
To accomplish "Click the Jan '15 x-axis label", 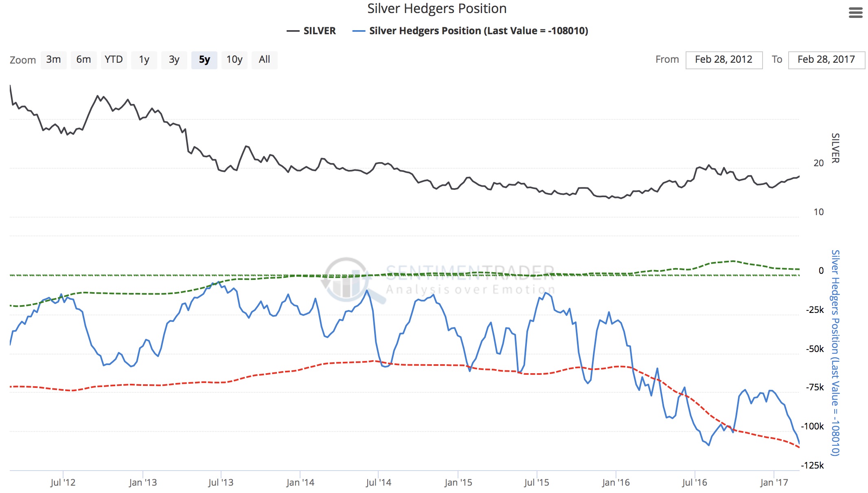I will point(458,482).
